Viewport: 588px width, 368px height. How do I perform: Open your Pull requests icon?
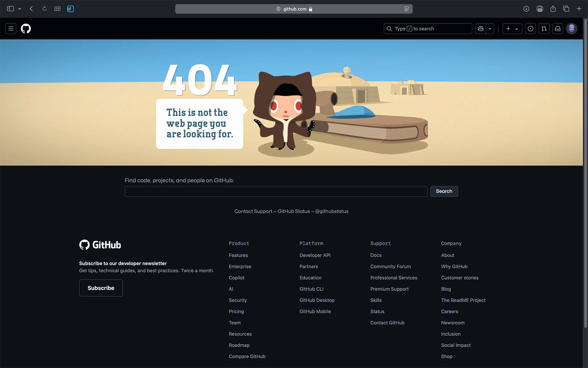click(x=544, y=29)
